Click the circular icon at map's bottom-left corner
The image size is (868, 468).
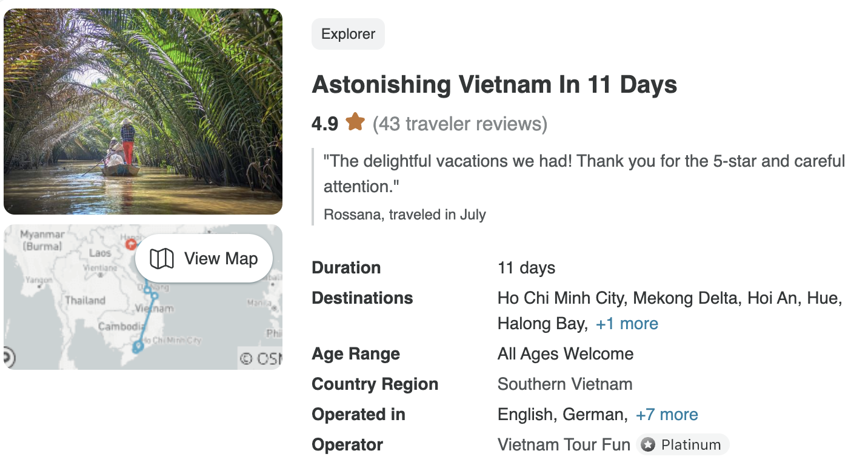7,357
